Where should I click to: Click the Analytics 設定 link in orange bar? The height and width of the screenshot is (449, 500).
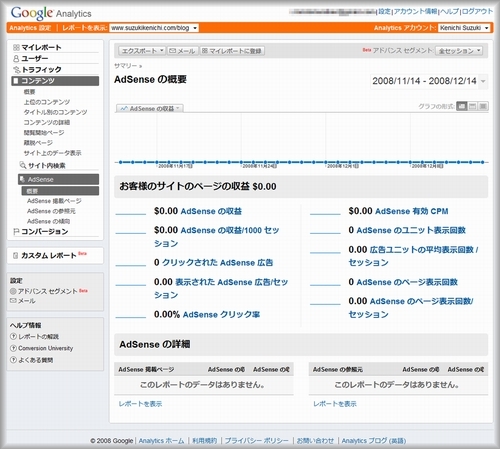[30, 28]
